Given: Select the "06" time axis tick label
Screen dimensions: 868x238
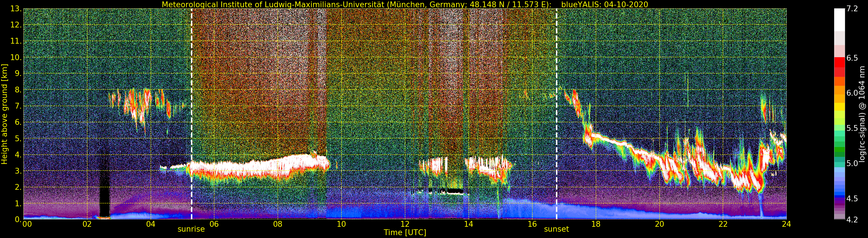Looking at the screenshot, I should [214, 224].
